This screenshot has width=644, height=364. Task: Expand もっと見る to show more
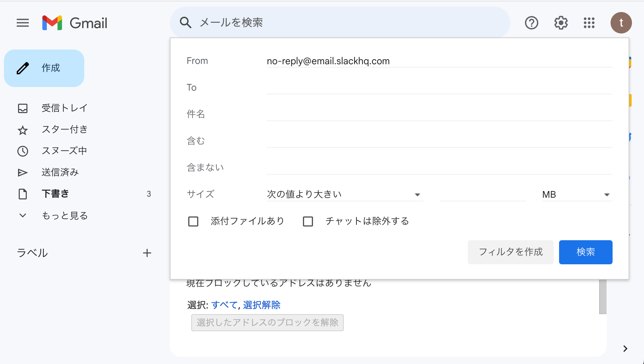tap(64, 215)
